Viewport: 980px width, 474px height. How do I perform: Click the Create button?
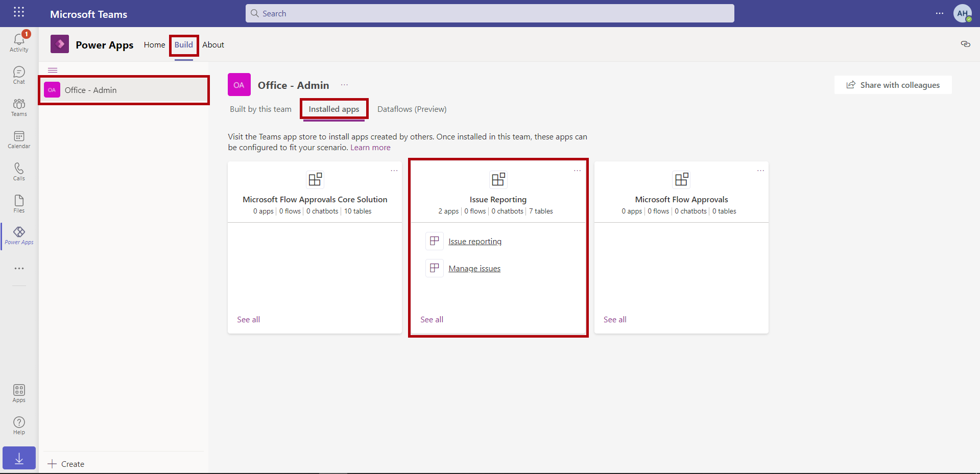66,464
